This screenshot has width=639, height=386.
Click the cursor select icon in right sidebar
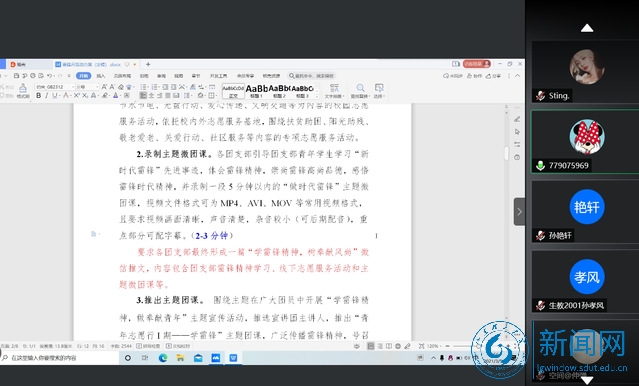517,132
